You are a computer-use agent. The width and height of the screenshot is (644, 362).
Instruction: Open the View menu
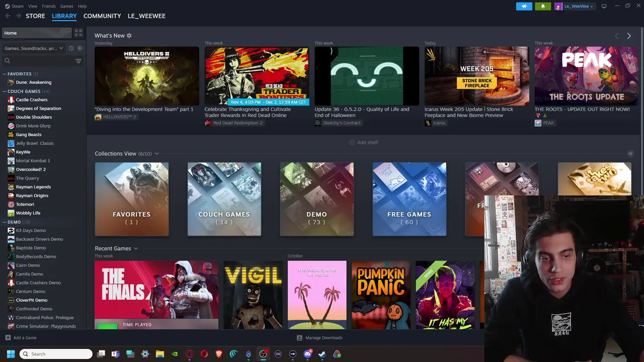(x=33, y=6)
